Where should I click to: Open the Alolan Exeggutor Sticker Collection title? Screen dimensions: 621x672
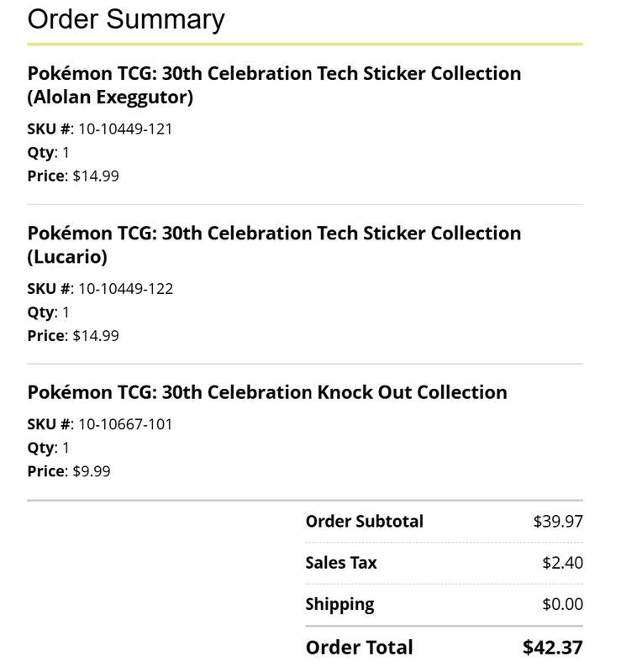tap(275, 85)
